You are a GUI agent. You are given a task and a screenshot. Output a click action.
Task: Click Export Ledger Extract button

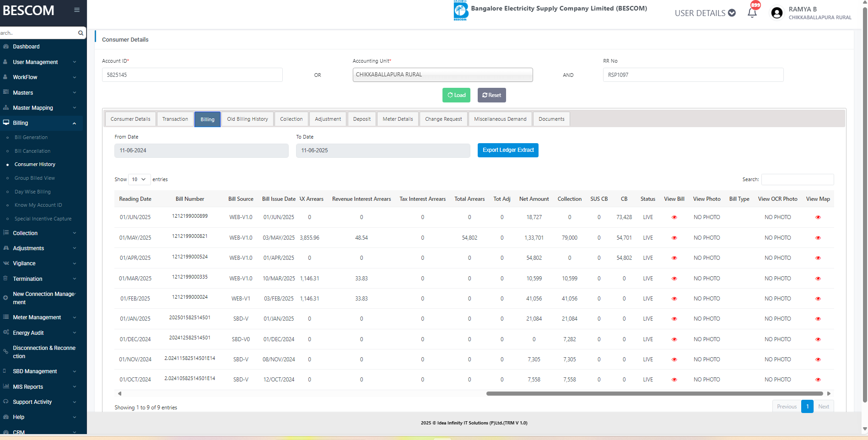pos(508,150)
